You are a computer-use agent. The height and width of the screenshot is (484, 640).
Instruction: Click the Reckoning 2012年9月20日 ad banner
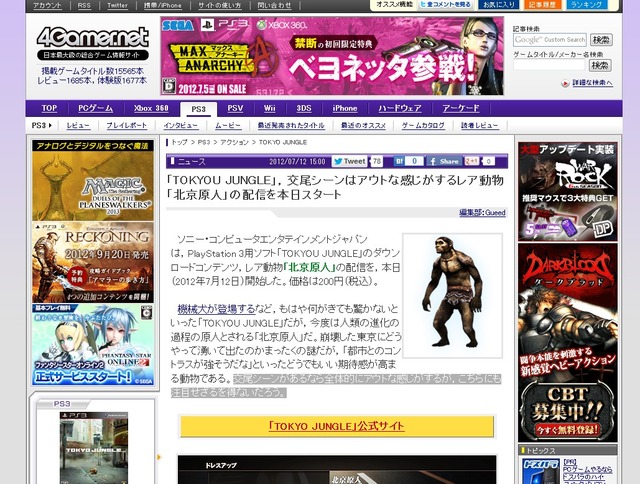[93, 262]
